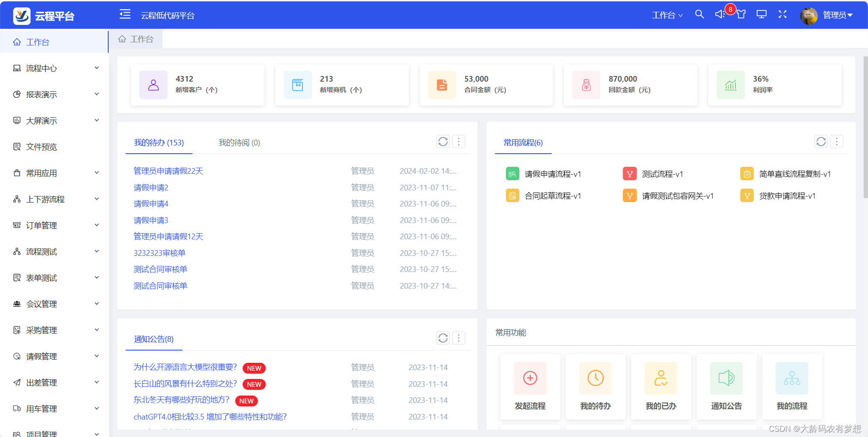Open todo item 管理员申请请假12天
The width and height of the screenshot is (868, 437).
(168, 237)
